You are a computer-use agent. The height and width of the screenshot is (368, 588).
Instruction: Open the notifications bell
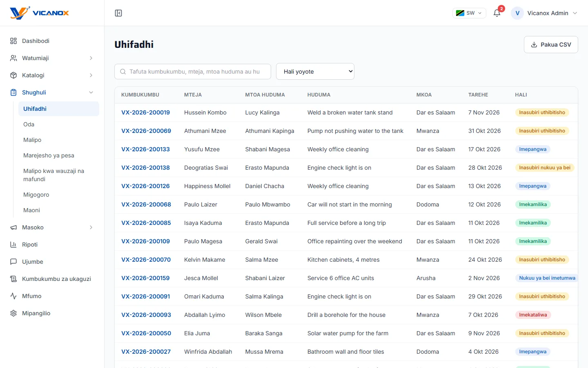pyautogui.click(x=497, y=13)
